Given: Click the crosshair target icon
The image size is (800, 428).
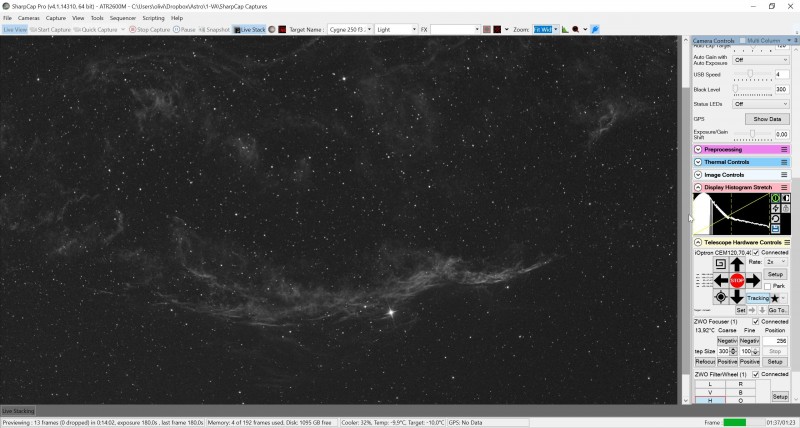Looking at the screenshot, I should 720,297.
